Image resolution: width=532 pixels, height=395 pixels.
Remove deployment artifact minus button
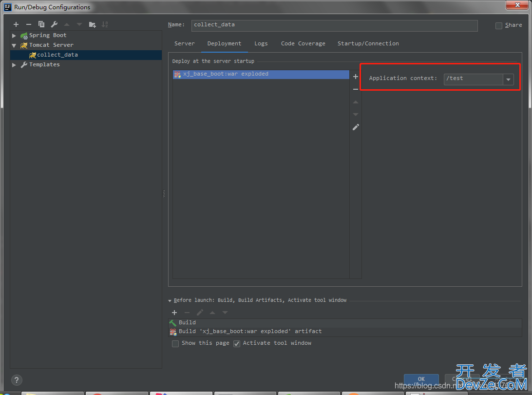click(356, 89)
